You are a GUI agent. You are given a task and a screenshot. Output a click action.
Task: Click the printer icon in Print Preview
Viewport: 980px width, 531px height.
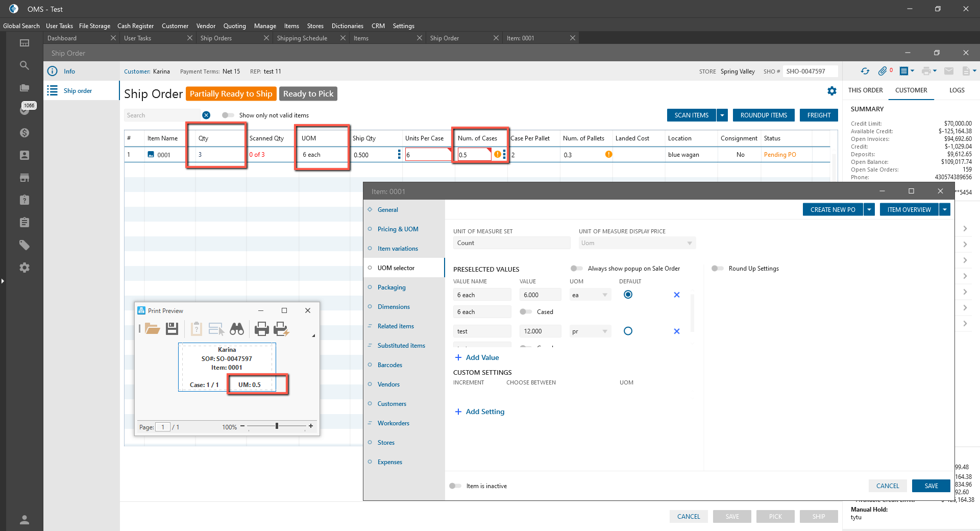click(x=261, y=329)
